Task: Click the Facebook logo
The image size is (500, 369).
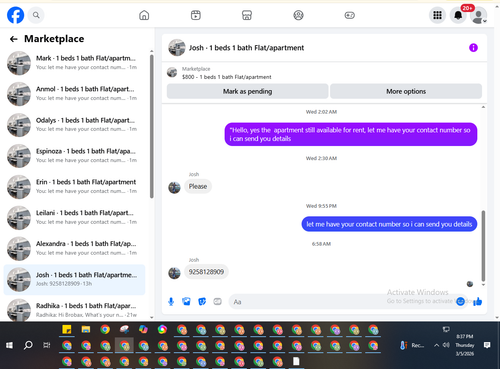Action: (15, 15)
